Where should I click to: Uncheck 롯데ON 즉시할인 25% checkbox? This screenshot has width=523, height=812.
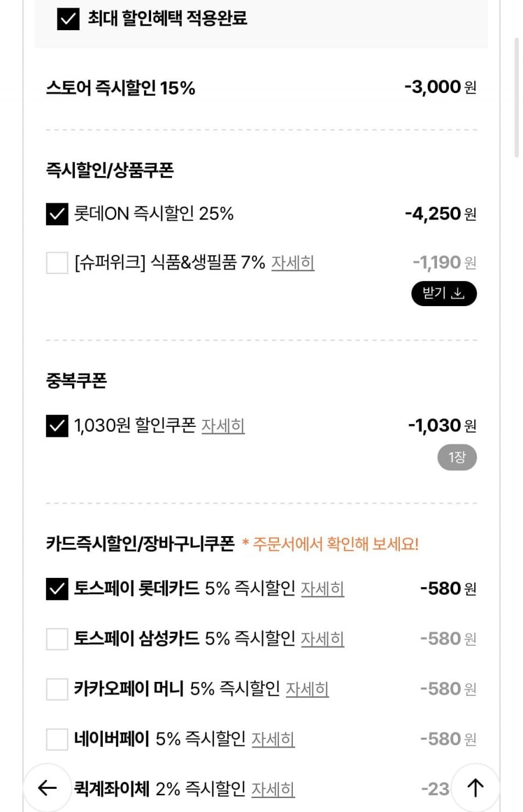(x=57, y=214)
